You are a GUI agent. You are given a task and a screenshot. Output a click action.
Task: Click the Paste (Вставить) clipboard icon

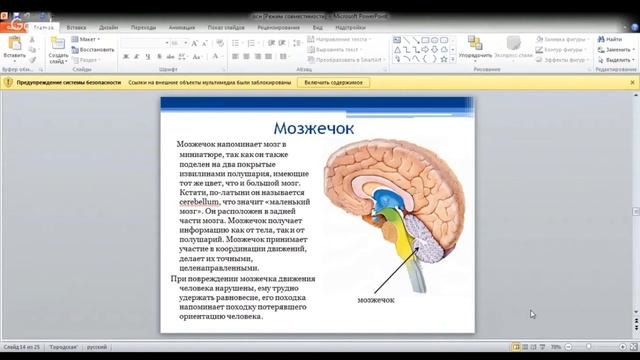(x=14, y=44)
